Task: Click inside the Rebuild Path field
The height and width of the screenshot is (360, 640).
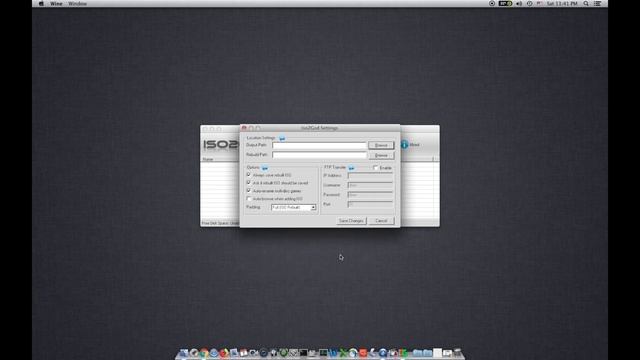Action: [x=319, y=155]
